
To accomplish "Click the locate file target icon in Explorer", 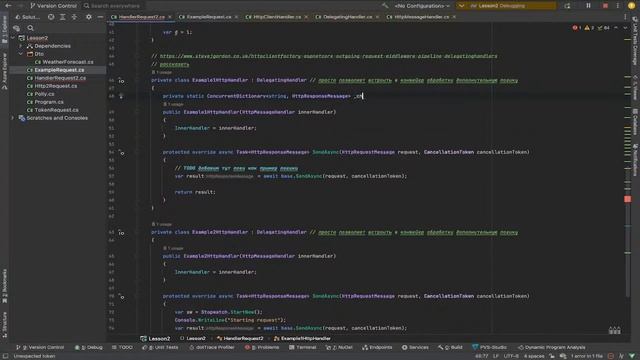I will point(51,17).
